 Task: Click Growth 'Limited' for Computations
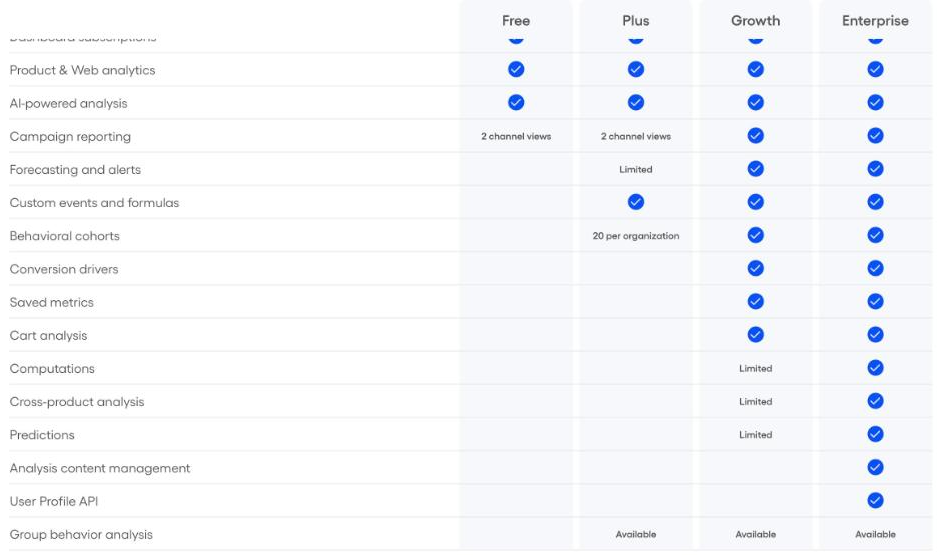[756, 368]
